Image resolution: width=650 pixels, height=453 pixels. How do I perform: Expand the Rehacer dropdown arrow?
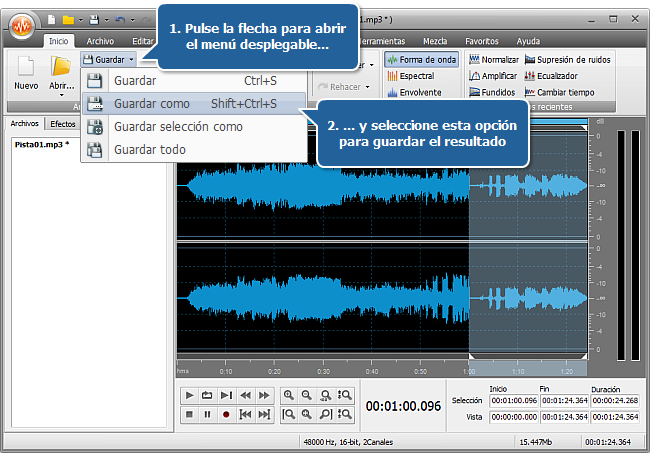pos(368,87)
